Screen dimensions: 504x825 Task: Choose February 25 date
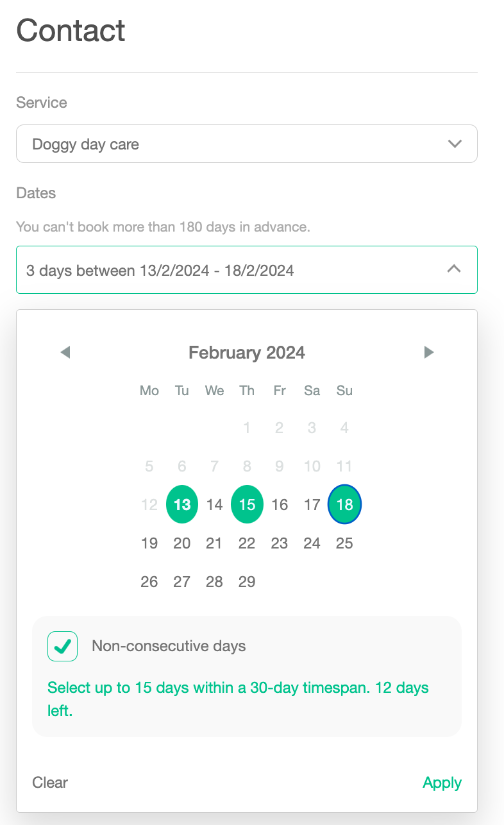[x=344, y=543]
